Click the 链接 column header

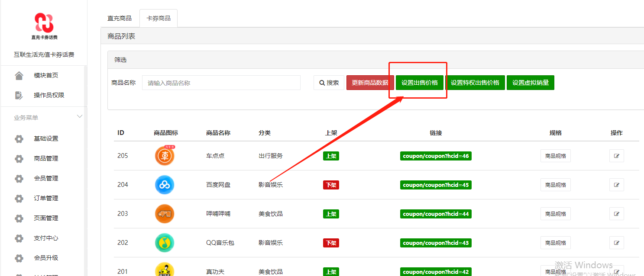click(x=436, y=133)
